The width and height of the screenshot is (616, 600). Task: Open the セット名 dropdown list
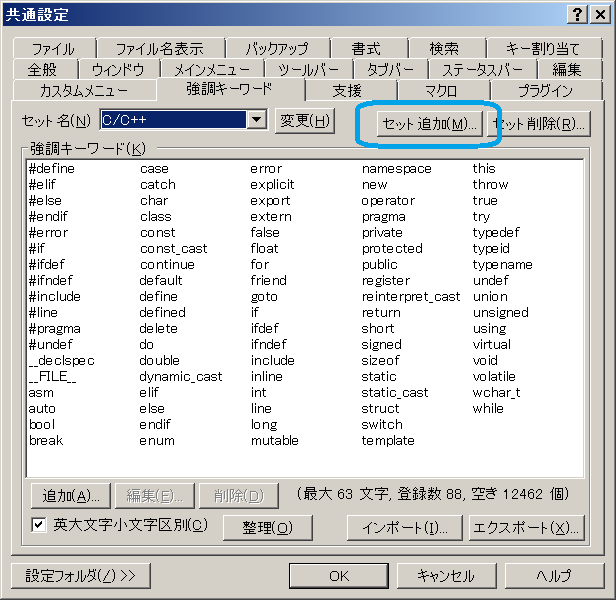pos(256,121)
